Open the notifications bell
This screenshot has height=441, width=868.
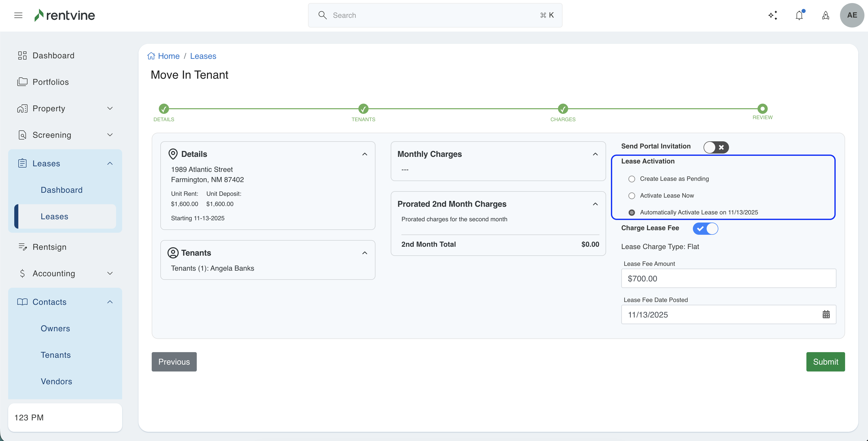799,15
